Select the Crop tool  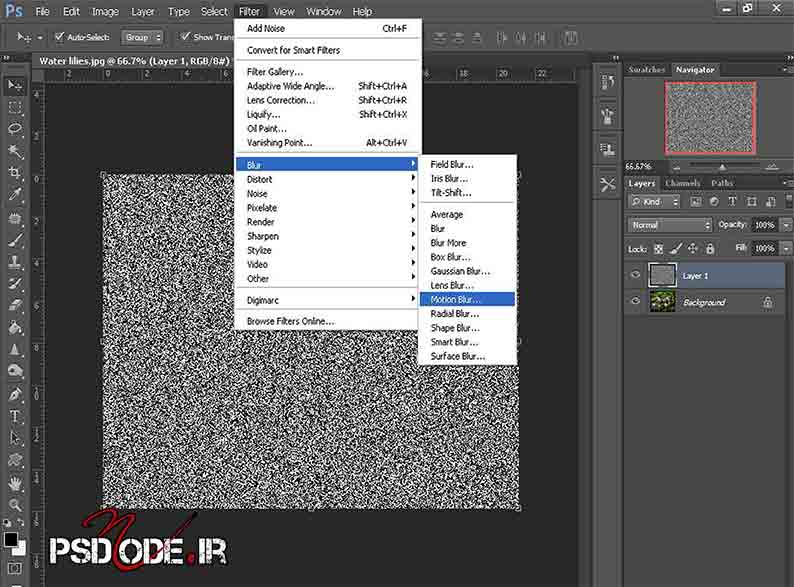coord(15,172)
